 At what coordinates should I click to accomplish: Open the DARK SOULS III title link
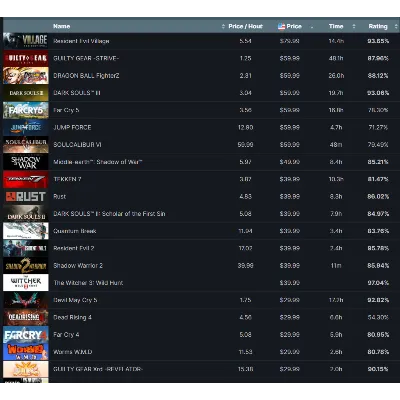[x=77, y=93]
